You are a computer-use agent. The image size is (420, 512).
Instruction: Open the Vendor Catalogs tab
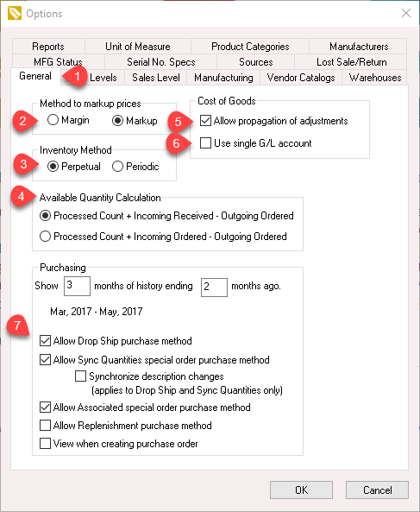click(301, 78)
